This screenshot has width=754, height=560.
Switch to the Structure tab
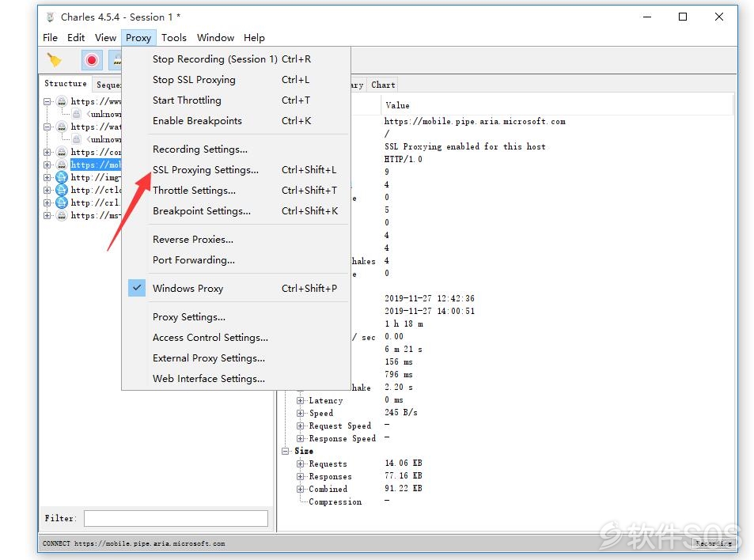pyautogui.click(x=66, y=84)
